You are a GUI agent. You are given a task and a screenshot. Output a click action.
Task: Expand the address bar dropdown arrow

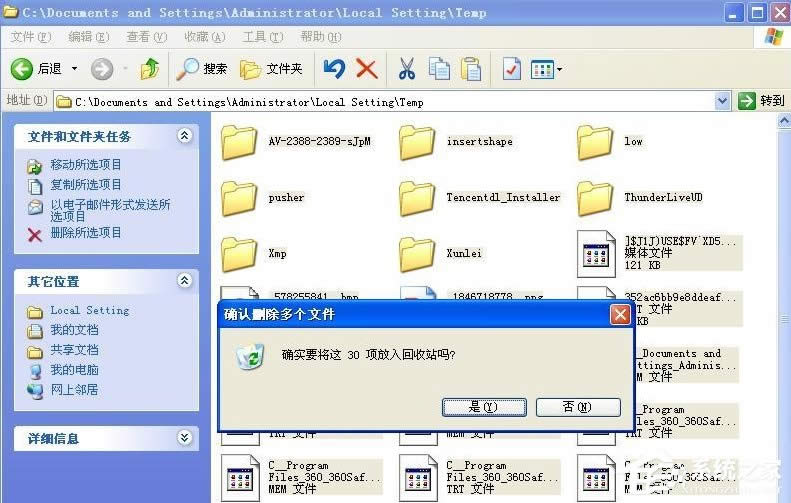pyautogui.click(x=723, y=101)
